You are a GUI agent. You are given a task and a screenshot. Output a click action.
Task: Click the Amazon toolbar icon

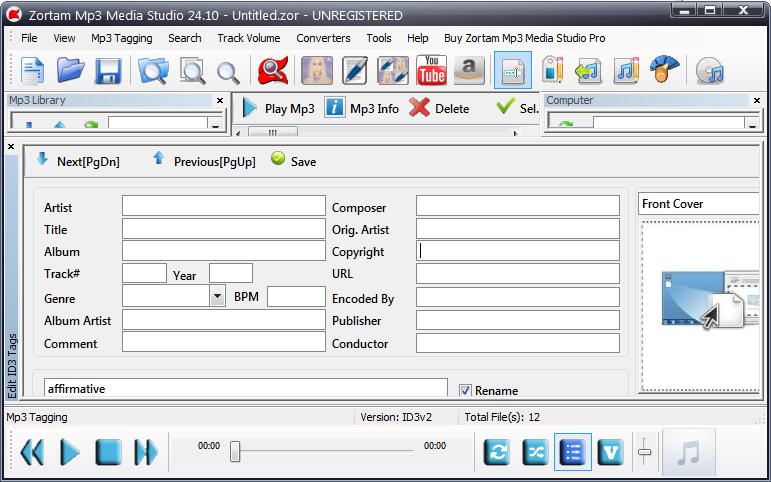click(469, 70)
